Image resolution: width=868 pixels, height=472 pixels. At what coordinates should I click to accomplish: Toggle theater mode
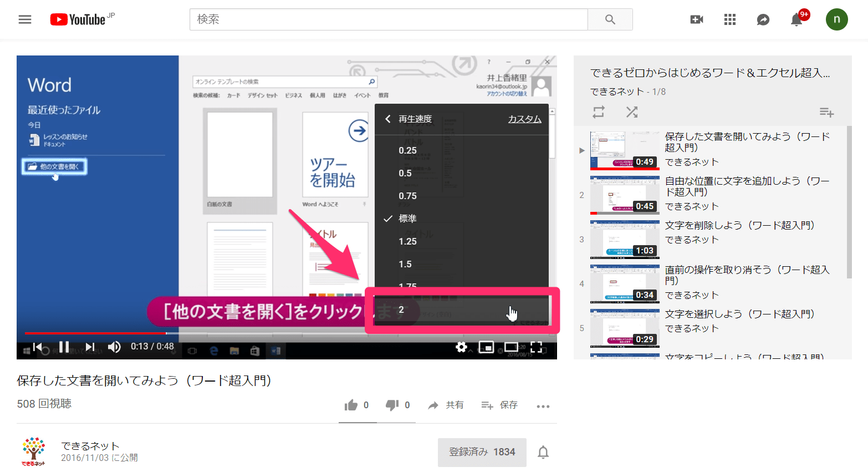coord(511,347)
